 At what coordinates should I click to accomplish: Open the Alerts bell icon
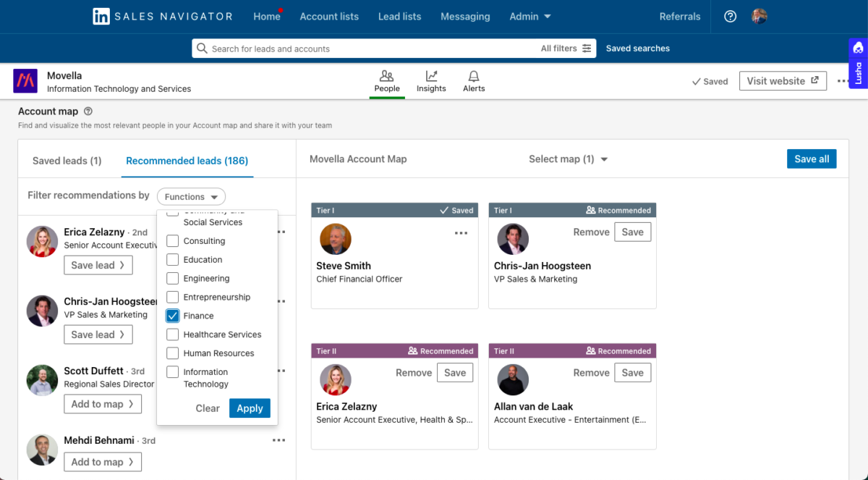click(x=474, y=76)
